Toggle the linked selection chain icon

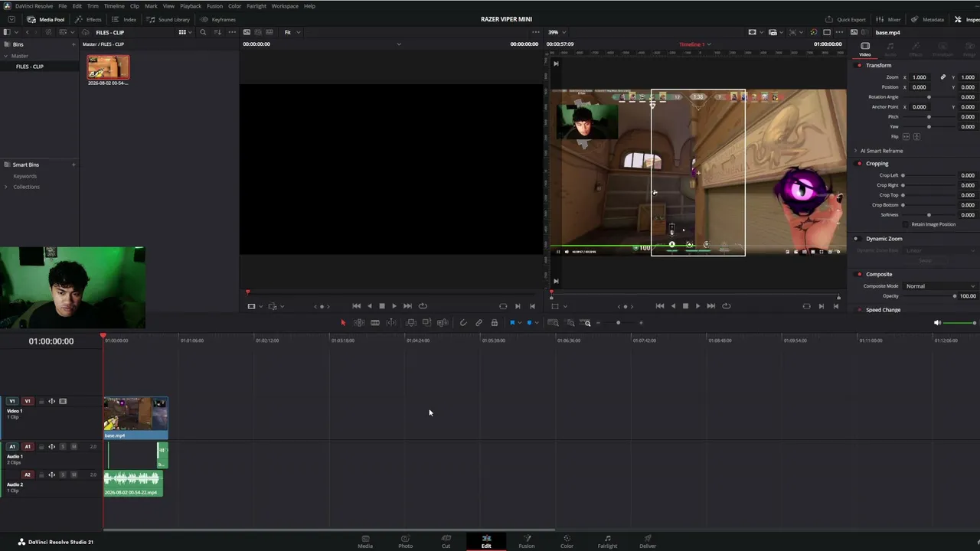[x=479, y=323]
